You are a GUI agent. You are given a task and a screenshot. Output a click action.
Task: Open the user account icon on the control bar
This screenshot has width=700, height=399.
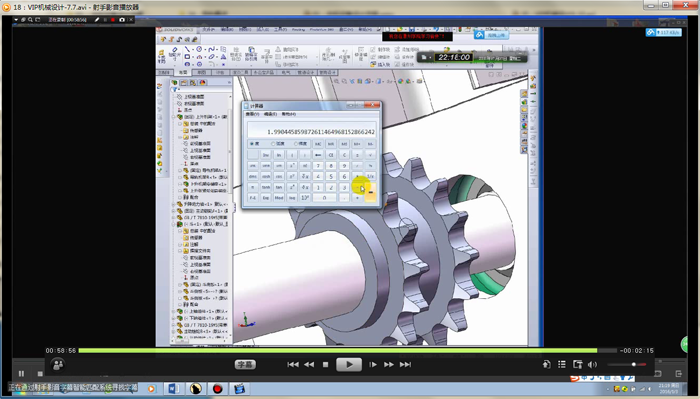click(58, 365)
